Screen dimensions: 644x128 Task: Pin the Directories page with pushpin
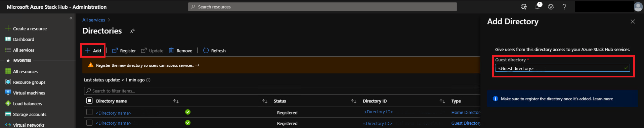pos(132,31)
